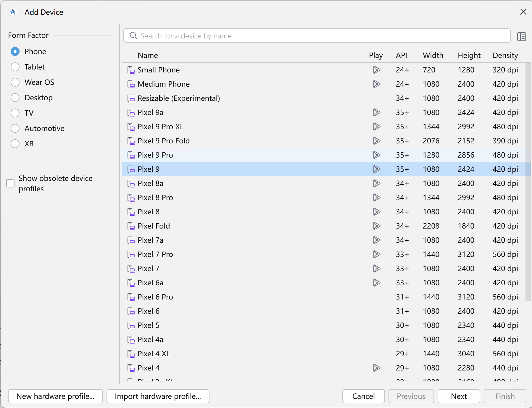The width and height of the screenshot is (532, 408).
Task: Click the device icon beside Pixel 8 Pro
Action: pyautogui.click(x=131, y=198)
